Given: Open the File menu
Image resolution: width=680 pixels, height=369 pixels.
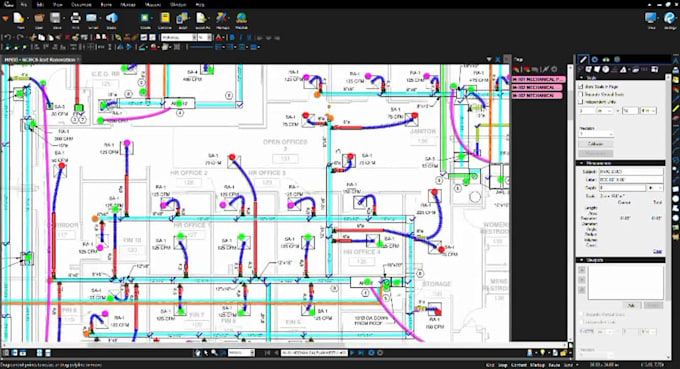Looking at the screenshot, I should 24,4.
